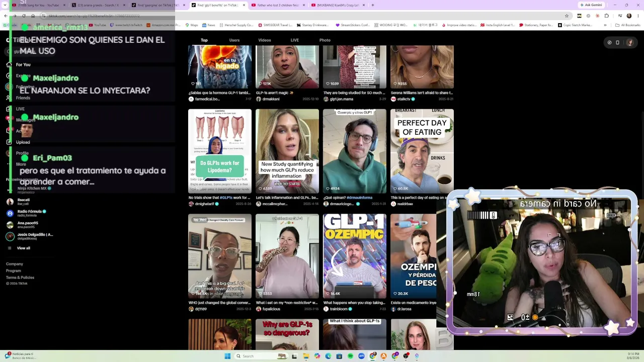Switch to the Videos search tab
644x362 pixels.
click(x=265, y=40)
